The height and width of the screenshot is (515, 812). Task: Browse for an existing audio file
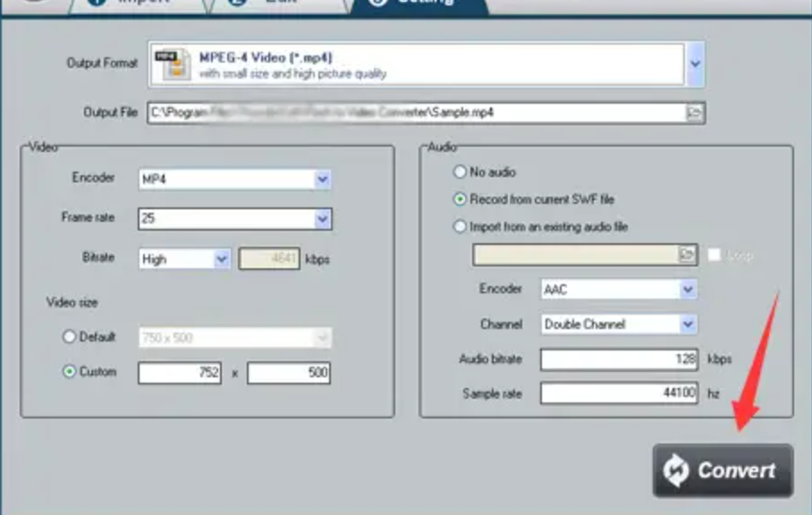(687, 255)
